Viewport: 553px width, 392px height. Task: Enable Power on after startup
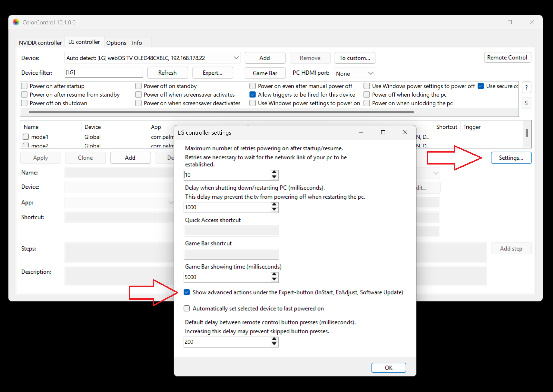pyautogui.click(x=24, y=86)
